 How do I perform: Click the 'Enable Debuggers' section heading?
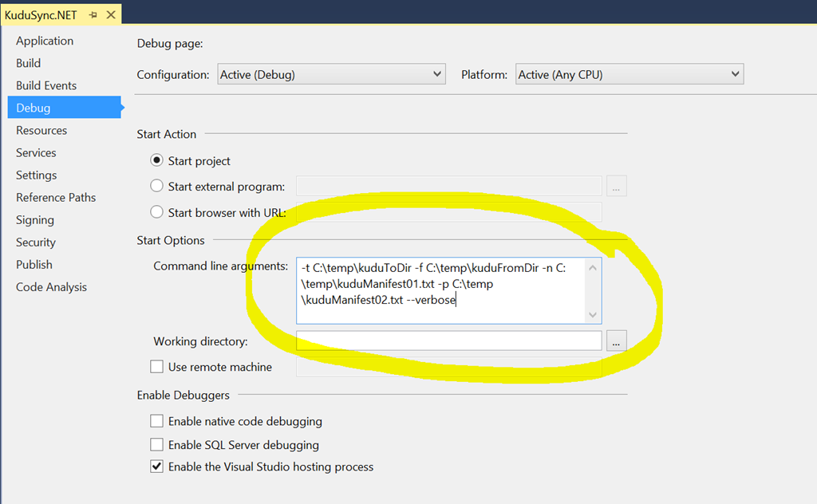click(184, 396)
